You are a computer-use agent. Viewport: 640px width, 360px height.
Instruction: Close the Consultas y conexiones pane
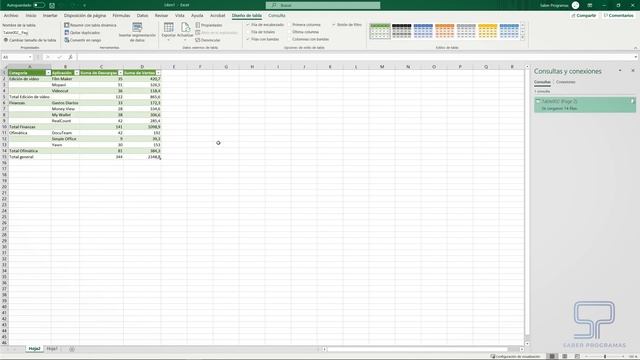[x=633, y=71]
